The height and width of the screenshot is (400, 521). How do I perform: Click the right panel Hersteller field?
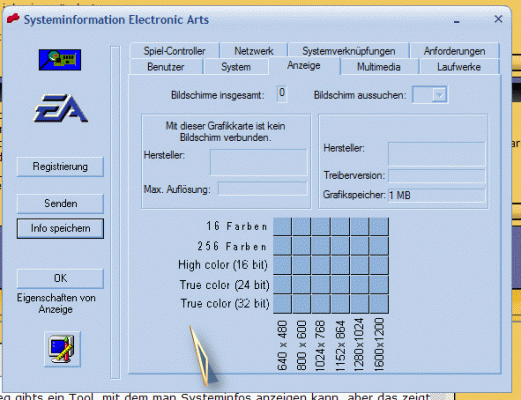click(437, 154)
